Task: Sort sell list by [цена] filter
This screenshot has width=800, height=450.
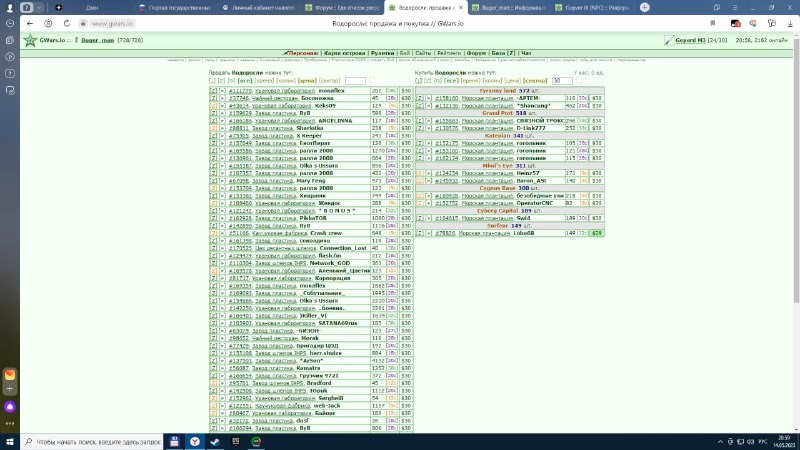Action: (x=307, y=81)
